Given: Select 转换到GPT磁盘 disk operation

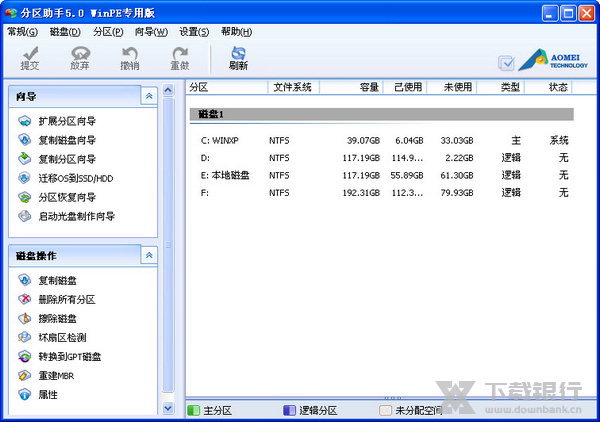Looking at the screenshot, I should point(25,357).
